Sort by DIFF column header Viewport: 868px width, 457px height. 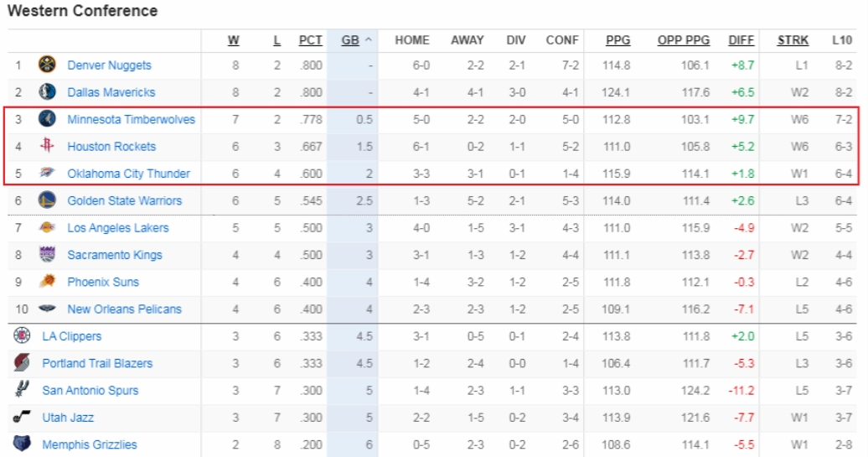click(741, 39)
